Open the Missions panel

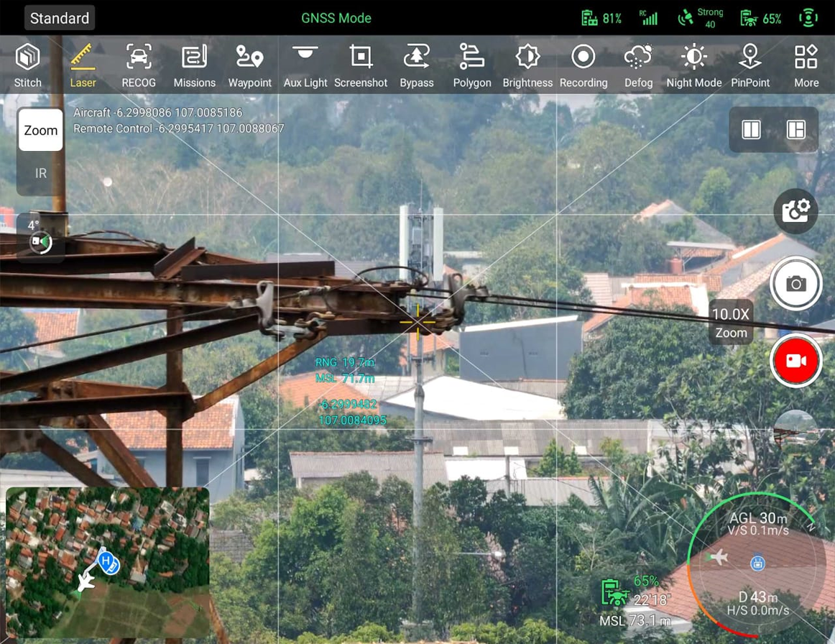tap(194, 65)
